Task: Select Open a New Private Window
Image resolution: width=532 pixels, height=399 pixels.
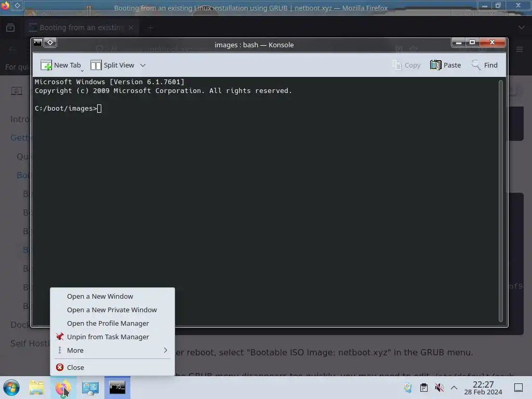Action: click(112, 310)
